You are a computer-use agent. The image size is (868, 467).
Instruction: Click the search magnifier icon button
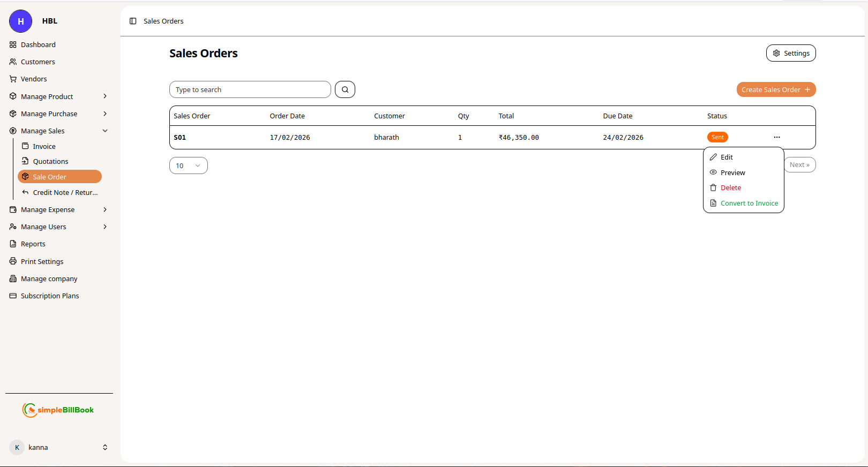[x=345, y=89]
